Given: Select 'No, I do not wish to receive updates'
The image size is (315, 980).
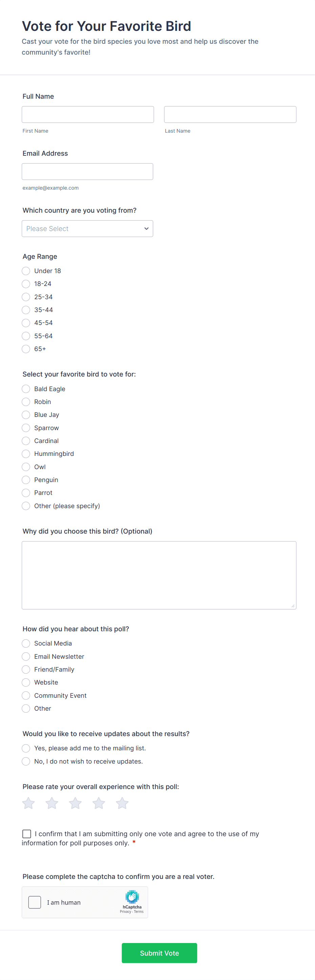Looking at the screenshot, I should click(x=25, y=761).
